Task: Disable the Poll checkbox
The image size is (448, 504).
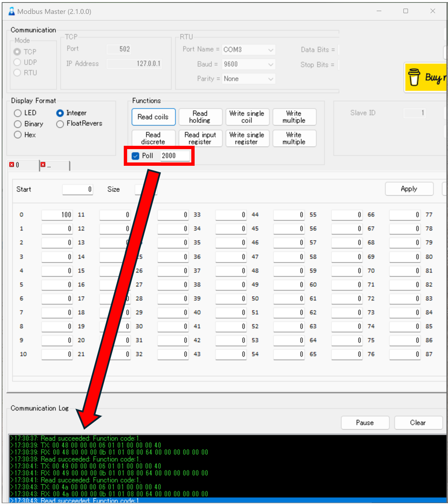Action: click(x=135, y=156)
